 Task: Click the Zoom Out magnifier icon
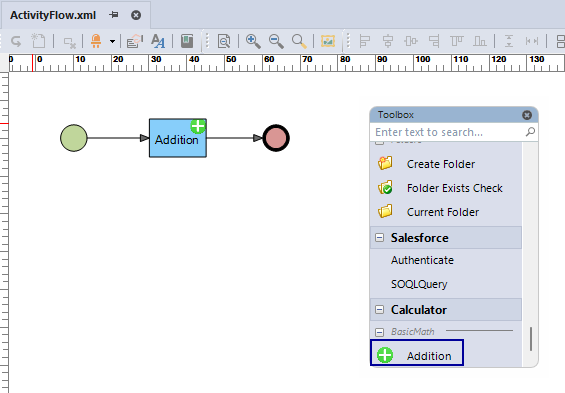(x=276, y=41)
